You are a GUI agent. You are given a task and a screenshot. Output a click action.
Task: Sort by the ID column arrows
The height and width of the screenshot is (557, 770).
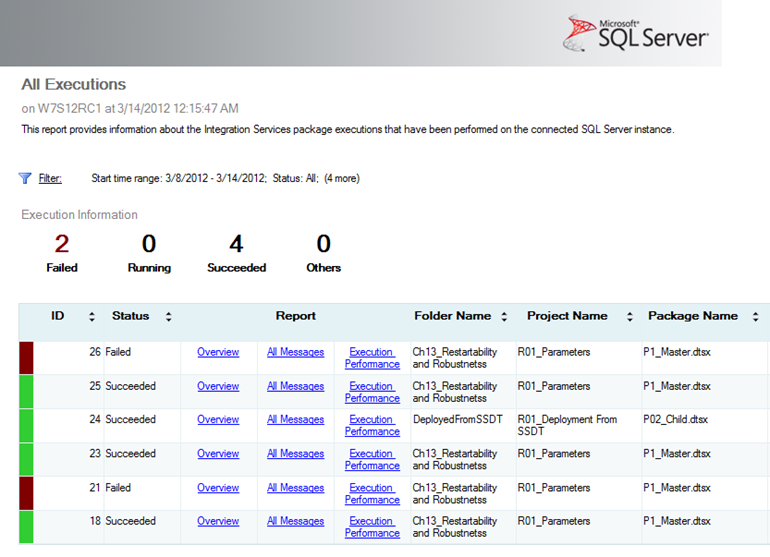tap(92, 317)
